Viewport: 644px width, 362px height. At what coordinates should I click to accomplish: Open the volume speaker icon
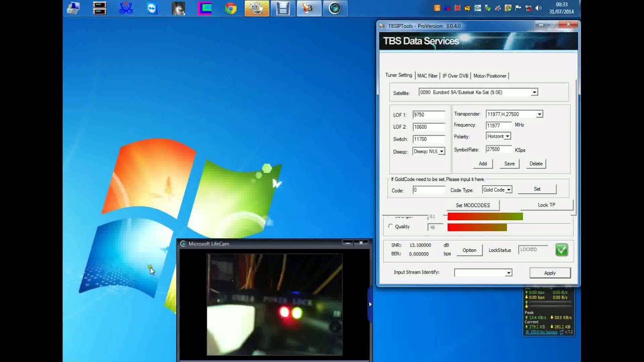click(x=538, y=8)
